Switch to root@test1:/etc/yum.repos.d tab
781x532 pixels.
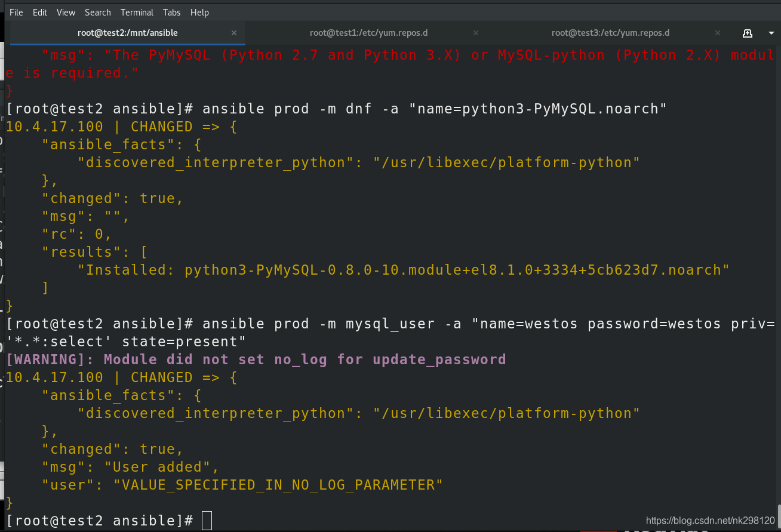(368, 33)
